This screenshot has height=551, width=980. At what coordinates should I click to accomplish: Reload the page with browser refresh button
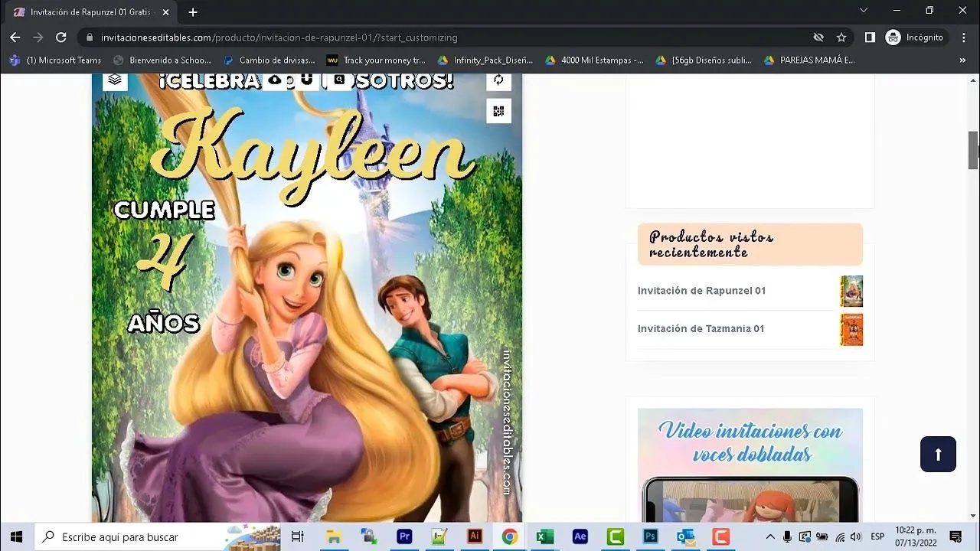tap(61, 37)
